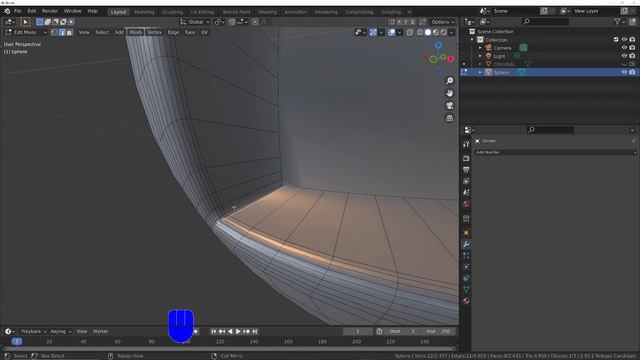This screenshot has height=360, width=640.
Task: Jump to the timeline end frame
Action: (x=255, y=331)
